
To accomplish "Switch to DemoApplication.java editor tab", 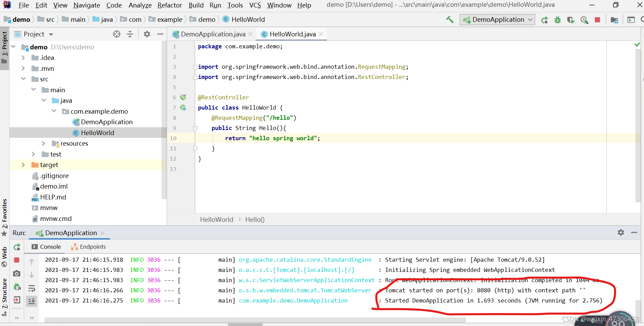I will tap(212, 34).
